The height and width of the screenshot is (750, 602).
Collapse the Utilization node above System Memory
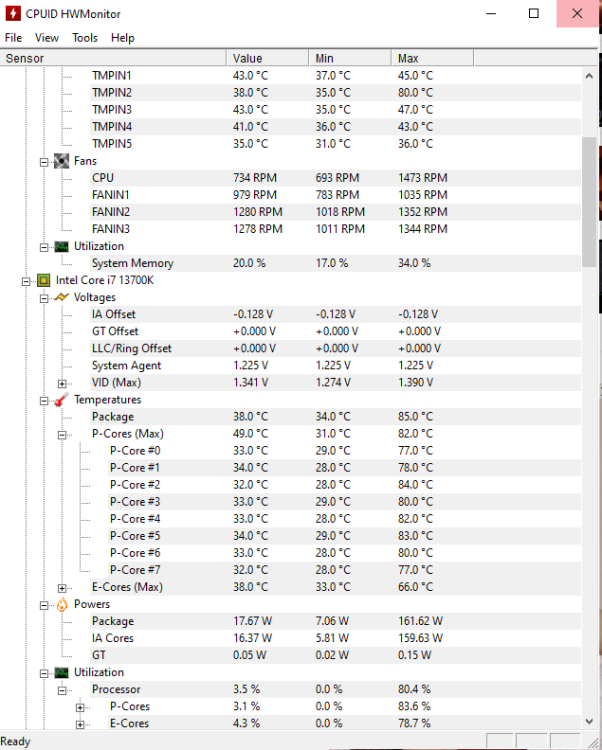coord(44,247)
